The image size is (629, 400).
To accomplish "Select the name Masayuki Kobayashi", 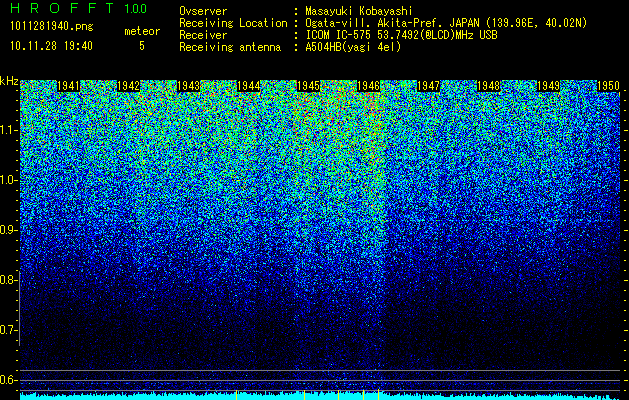I will 359,11.
